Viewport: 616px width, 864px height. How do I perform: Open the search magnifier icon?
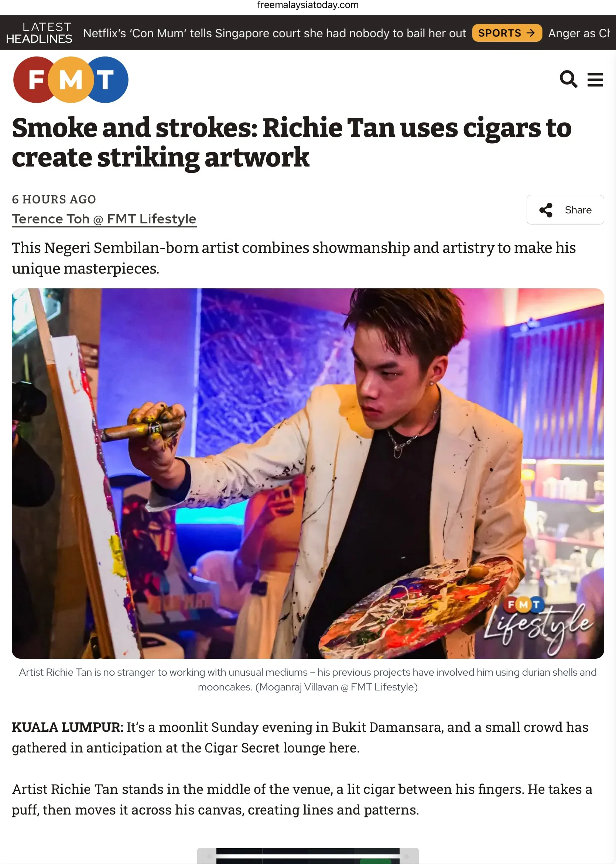coord(569,79)
